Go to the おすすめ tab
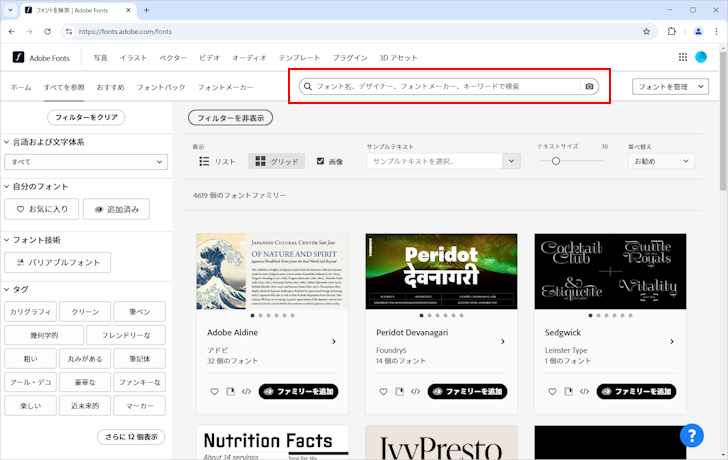 (110, 88)
